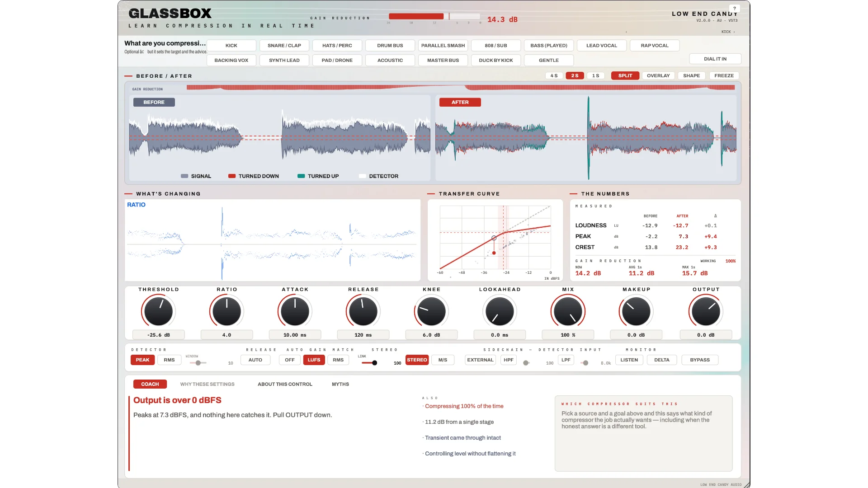Click the RELEASE knob
Screen dimensions: 868x488
tap(363, 311)
